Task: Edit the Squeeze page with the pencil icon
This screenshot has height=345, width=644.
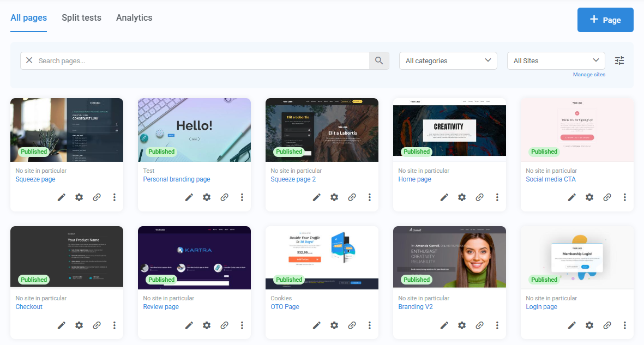Action: [61, 197]
